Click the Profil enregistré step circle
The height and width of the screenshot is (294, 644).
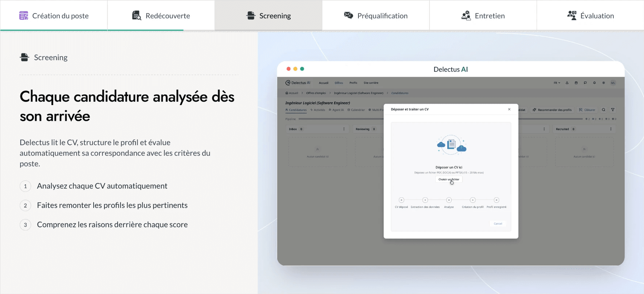(496, 200)
